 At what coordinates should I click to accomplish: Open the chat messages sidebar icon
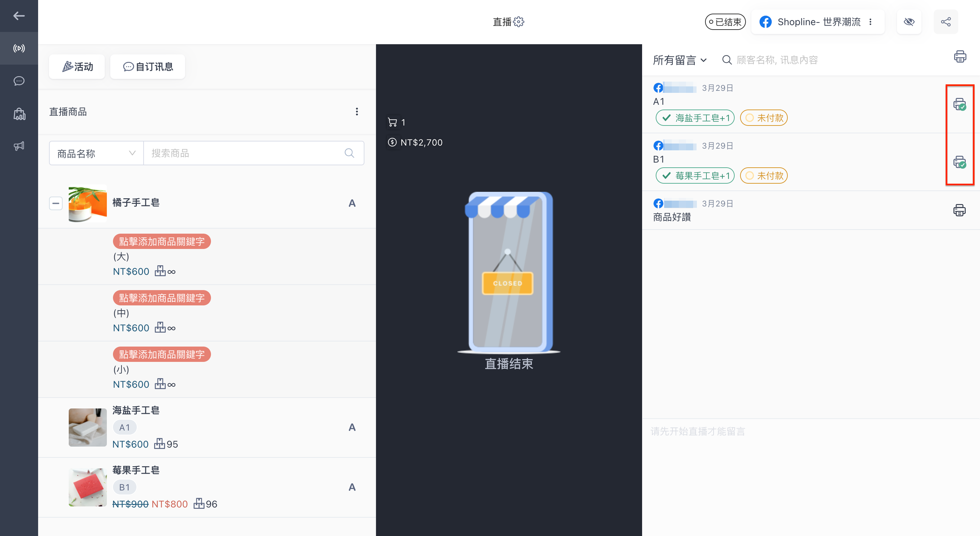[x=19, y=81]
